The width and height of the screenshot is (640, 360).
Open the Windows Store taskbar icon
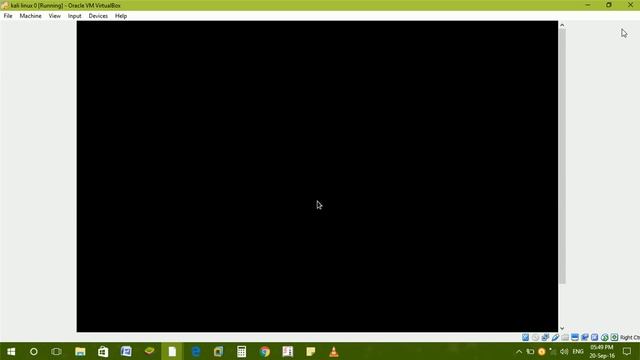(103, 351)
